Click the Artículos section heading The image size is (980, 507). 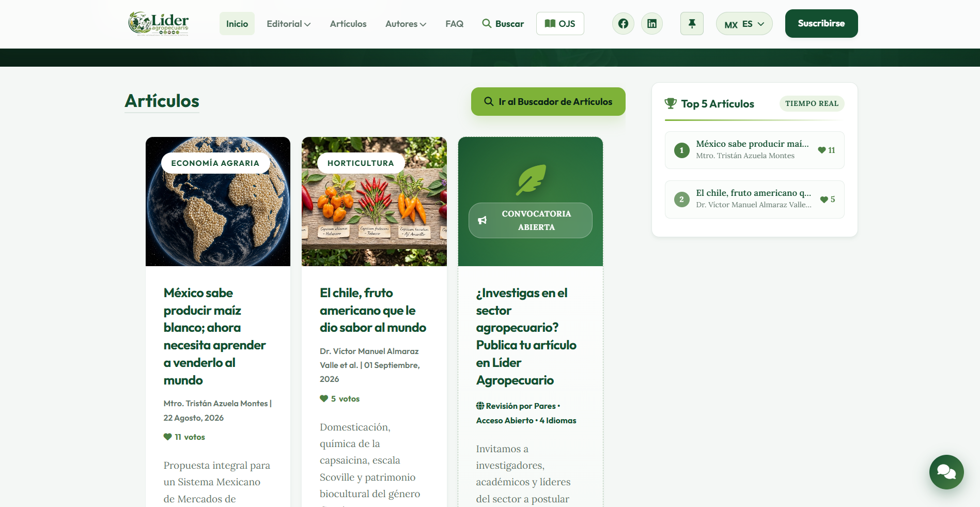pyautogui.click(x=162, y=101)
